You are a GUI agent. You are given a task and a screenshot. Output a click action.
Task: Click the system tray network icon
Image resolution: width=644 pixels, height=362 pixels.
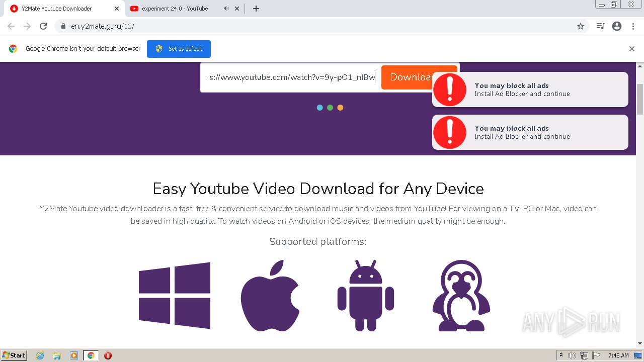pos(584,355)
